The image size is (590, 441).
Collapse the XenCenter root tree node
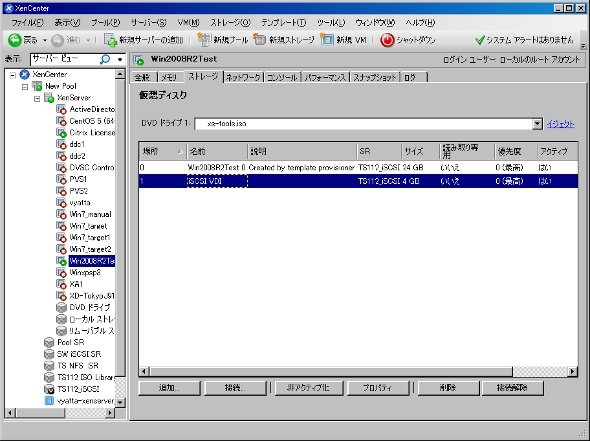pyautogui.click(x=13, y=75)
